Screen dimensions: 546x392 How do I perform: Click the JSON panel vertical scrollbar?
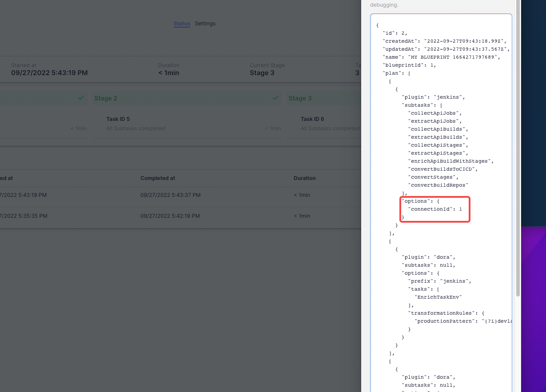pyautogui.click(x=518, y=148)
